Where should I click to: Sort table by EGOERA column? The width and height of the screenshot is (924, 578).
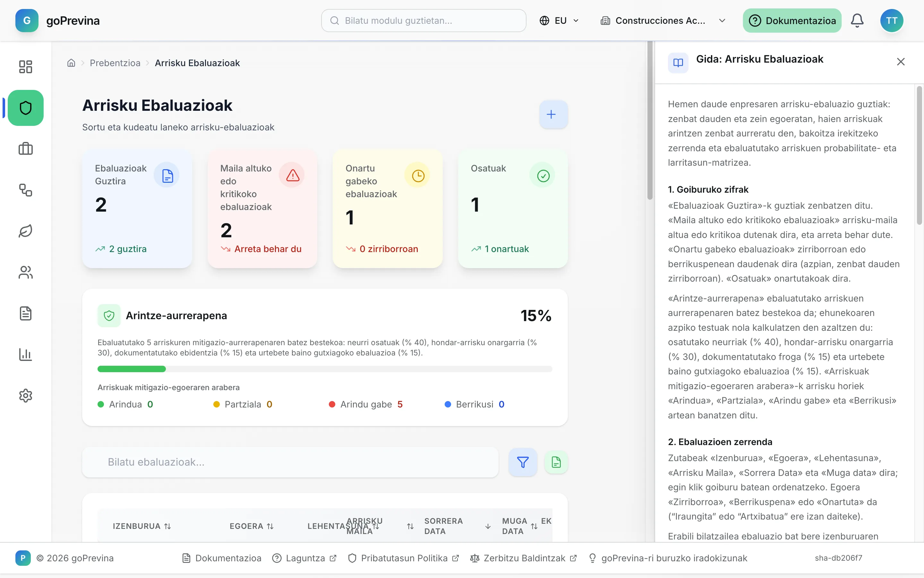[252, 526]
